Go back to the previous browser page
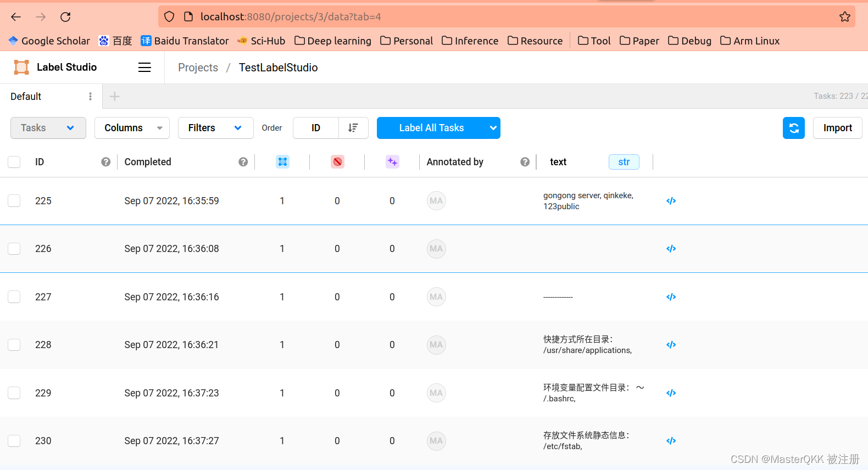868x470 pixels. (16, 17)
